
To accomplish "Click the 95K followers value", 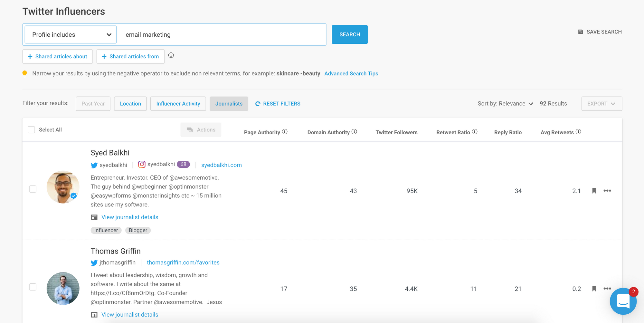I will coord(412,191).
